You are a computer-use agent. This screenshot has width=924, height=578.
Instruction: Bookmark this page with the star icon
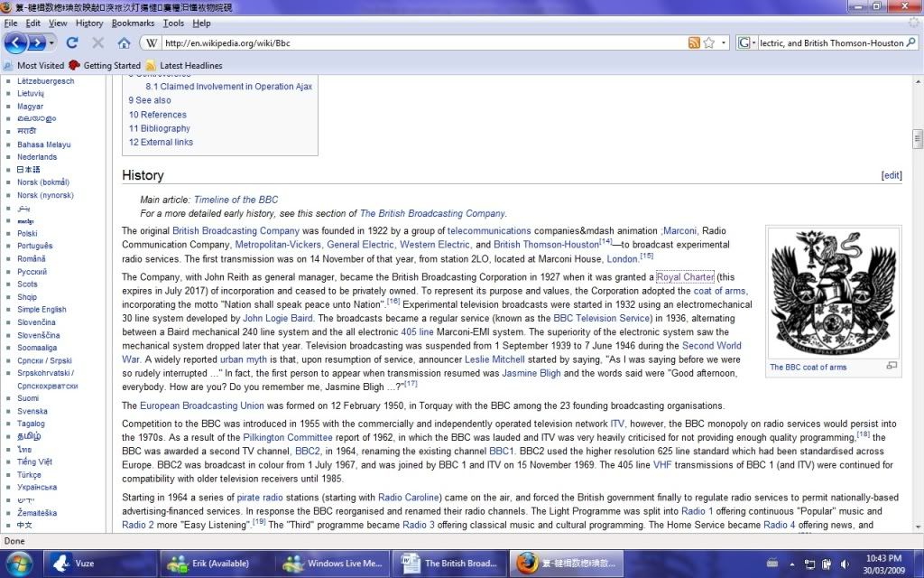[709, 43]
